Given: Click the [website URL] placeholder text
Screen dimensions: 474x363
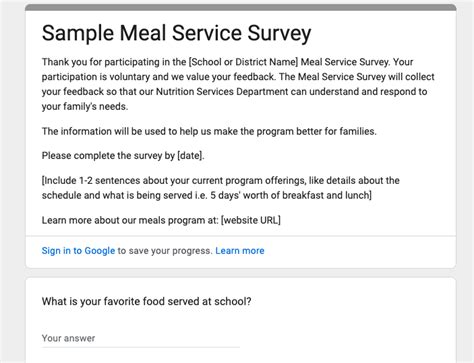Looking at the screenshot, I should 251,220.
